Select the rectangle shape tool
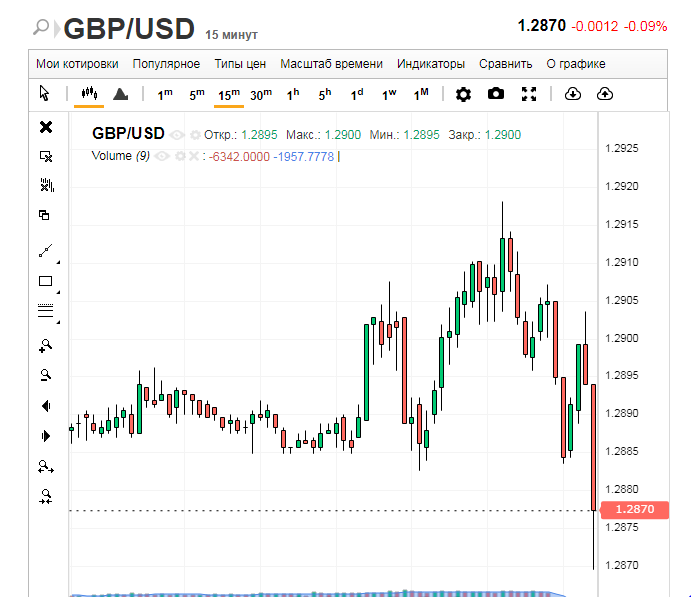Screen dimensions: 691x597 point(45,281)
